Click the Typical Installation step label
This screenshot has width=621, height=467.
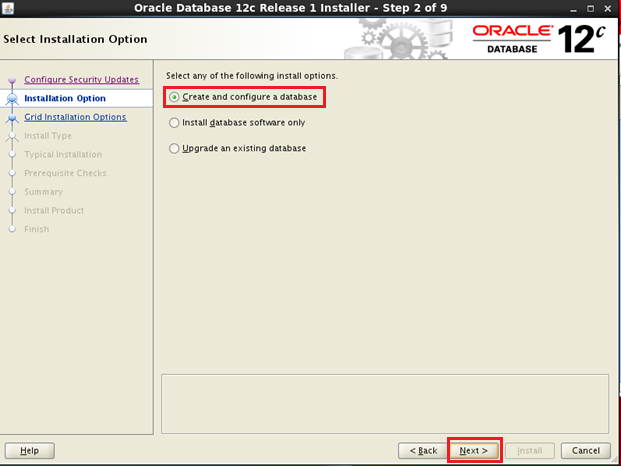tap(63, 154)
